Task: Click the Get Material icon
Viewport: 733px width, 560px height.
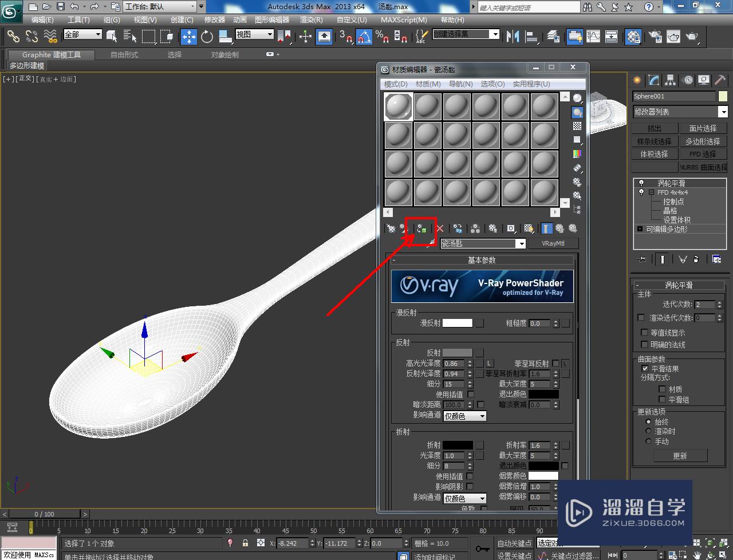Action: [391, 228]
